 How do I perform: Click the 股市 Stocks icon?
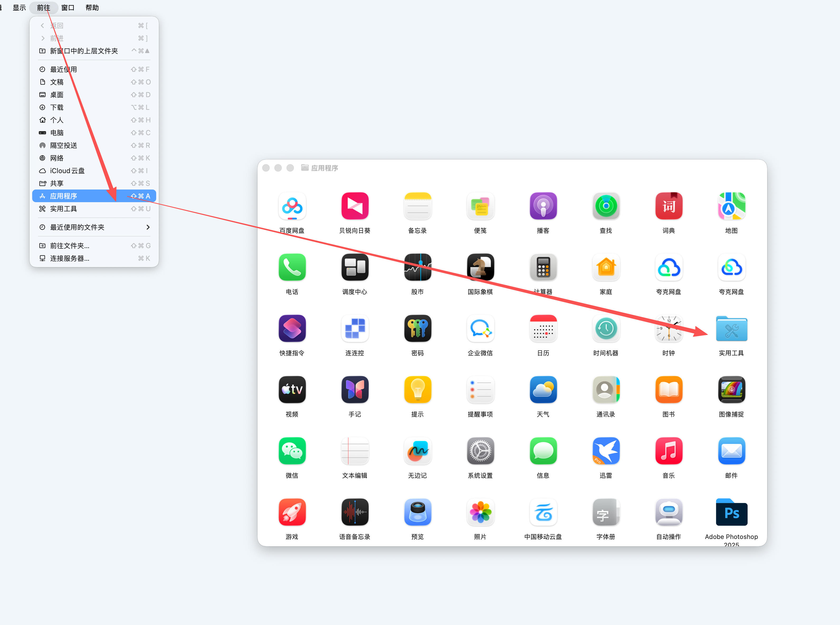pos(418,267)
